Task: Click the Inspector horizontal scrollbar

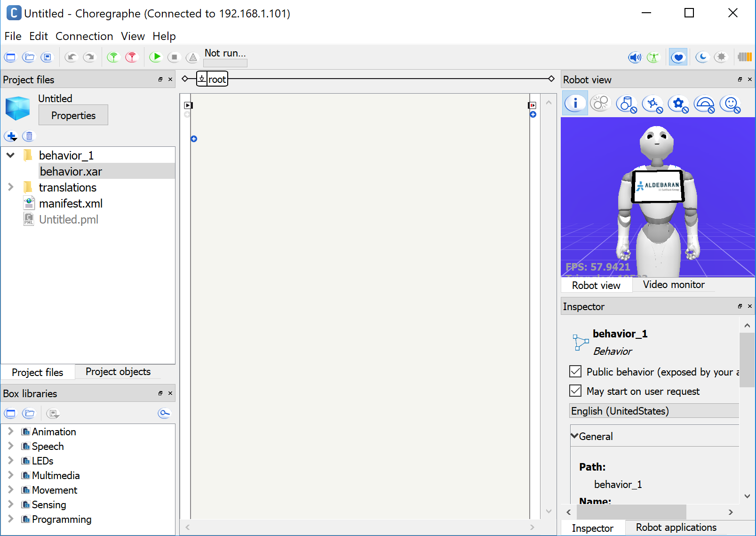Action: (x=631, y=512)
